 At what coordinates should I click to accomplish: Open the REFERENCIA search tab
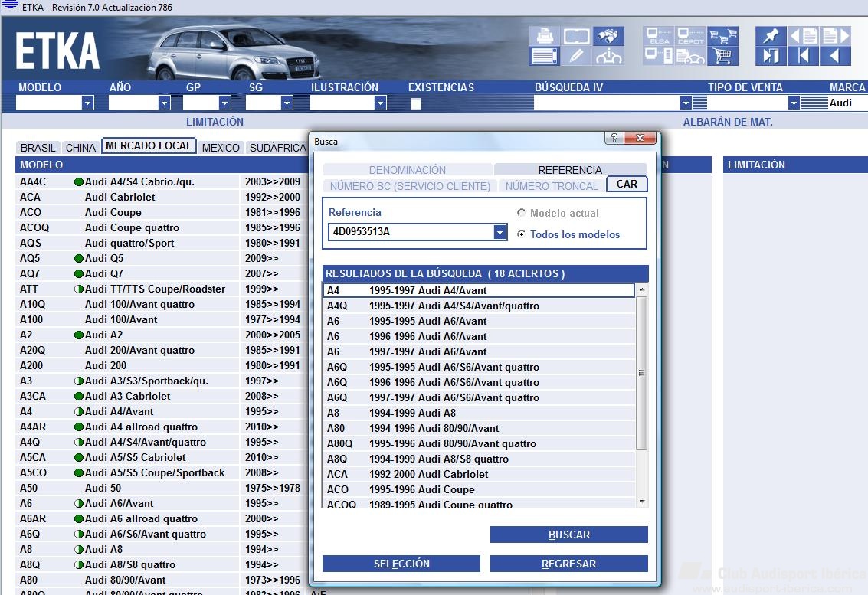(570, 170)
